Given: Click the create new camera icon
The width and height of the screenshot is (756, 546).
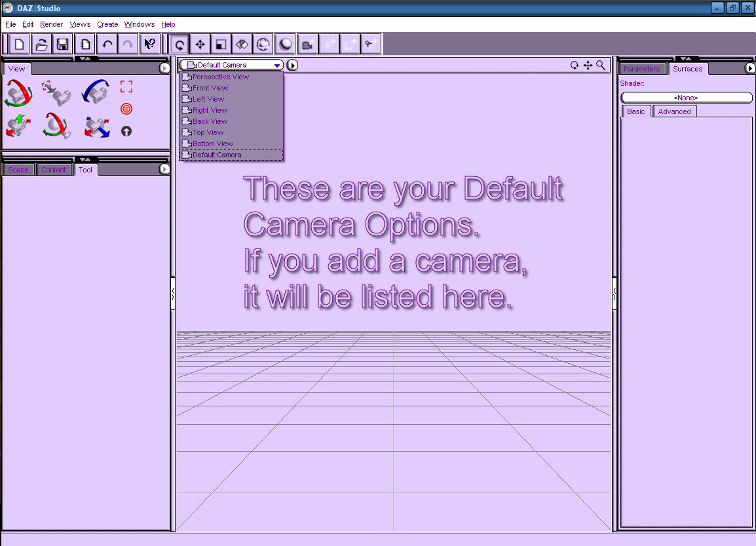Looking at the screenshot, I should coord(308,45).
